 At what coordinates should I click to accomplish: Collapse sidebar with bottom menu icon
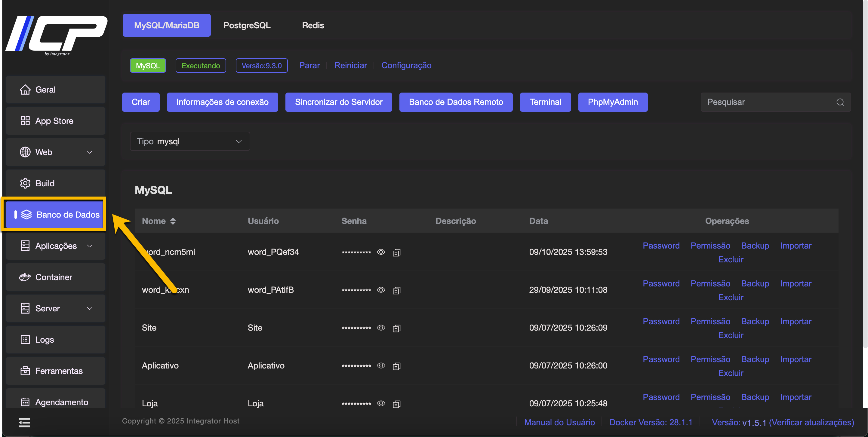(x=24, y=422)
